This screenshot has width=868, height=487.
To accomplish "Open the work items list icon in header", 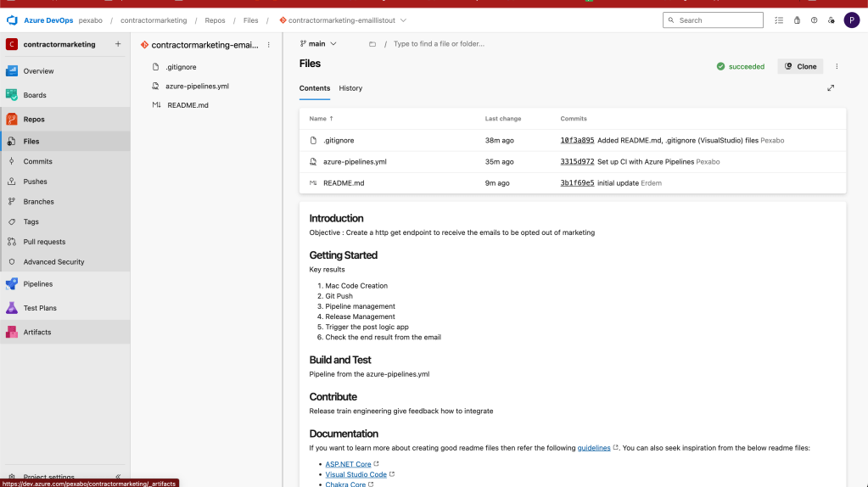I will pyautogui.click(x=779, y=20).
